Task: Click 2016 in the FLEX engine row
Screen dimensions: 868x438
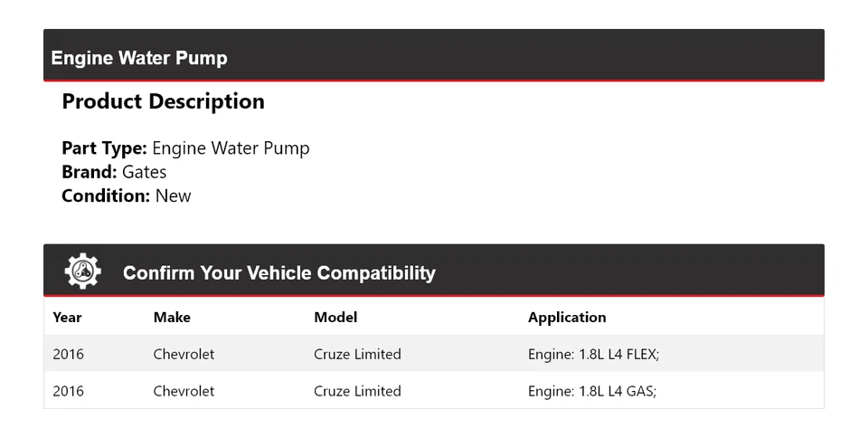Action: pyautogui.click(x=68, y=354)
